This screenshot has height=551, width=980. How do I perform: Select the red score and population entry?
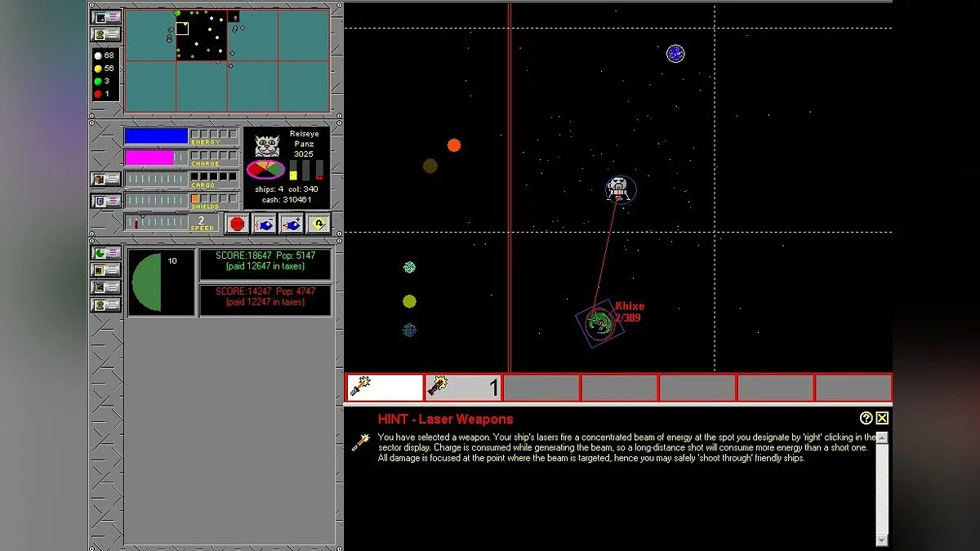[x=265, y=300]
